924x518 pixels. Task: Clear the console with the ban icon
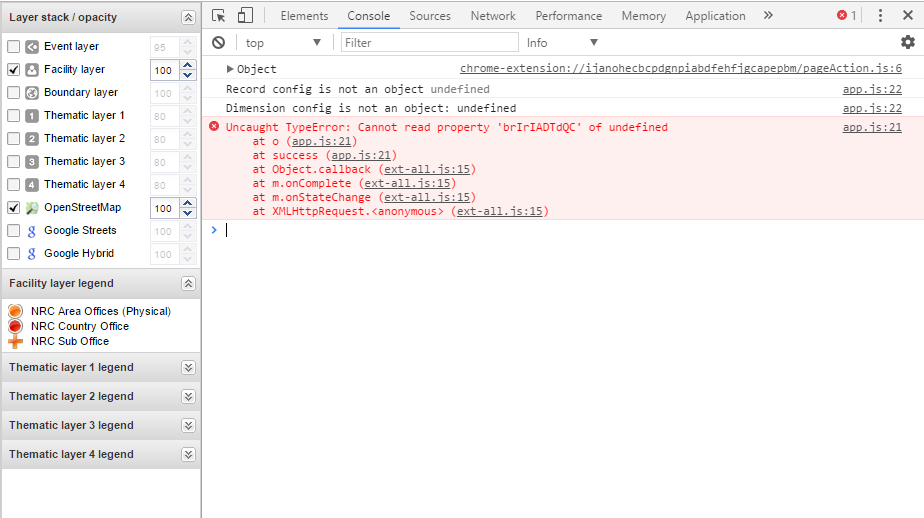point(218,42)
